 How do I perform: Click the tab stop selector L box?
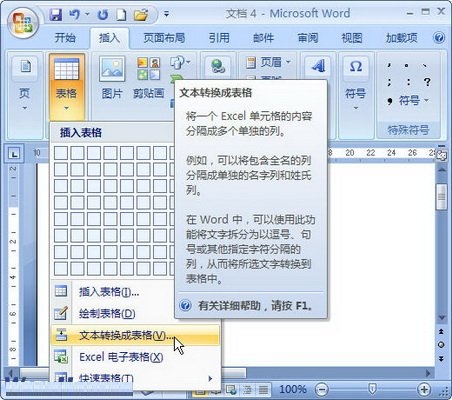click(x=14, y=154)
